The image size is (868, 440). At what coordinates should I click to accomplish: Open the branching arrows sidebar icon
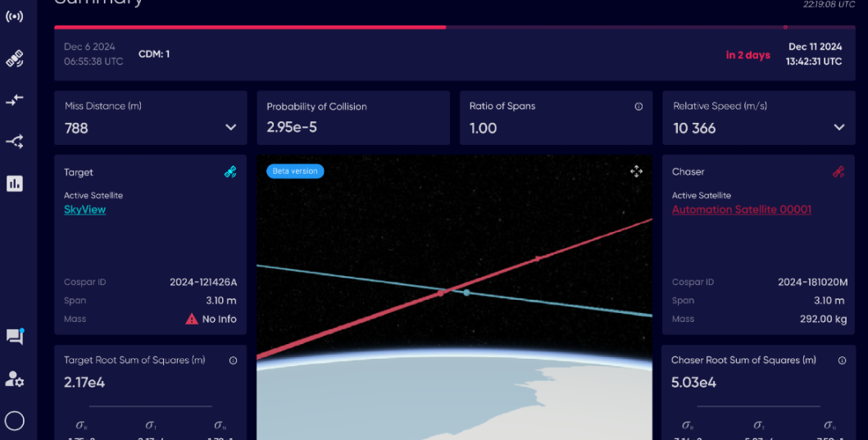coord(15,142)
